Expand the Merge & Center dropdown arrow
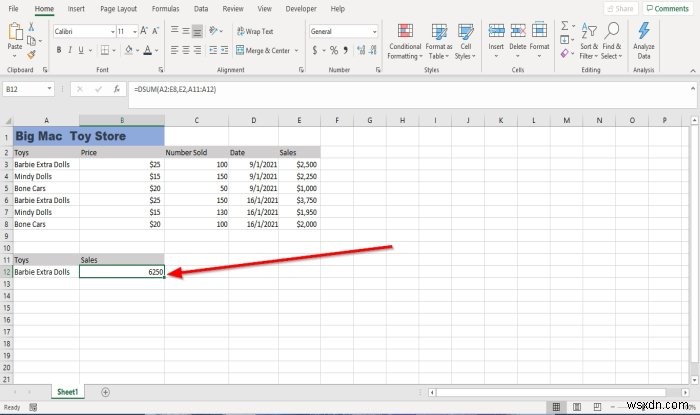The height and width of the screenshot is (415, 700). click(296, 50)
